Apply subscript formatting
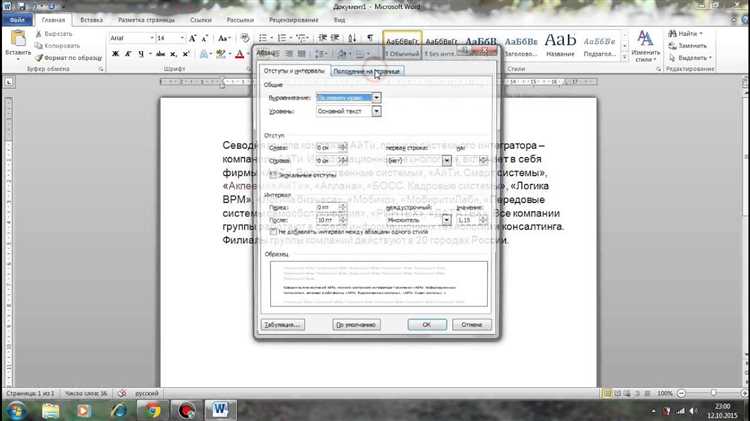The width and height of the screenshot is (750, 421). (173, 54)
